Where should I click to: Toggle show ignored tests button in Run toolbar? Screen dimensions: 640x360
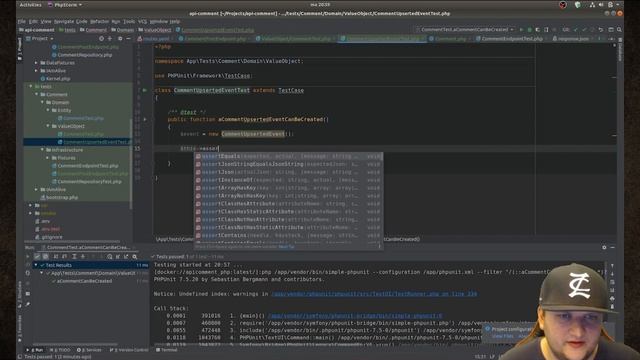pos(45,257)
